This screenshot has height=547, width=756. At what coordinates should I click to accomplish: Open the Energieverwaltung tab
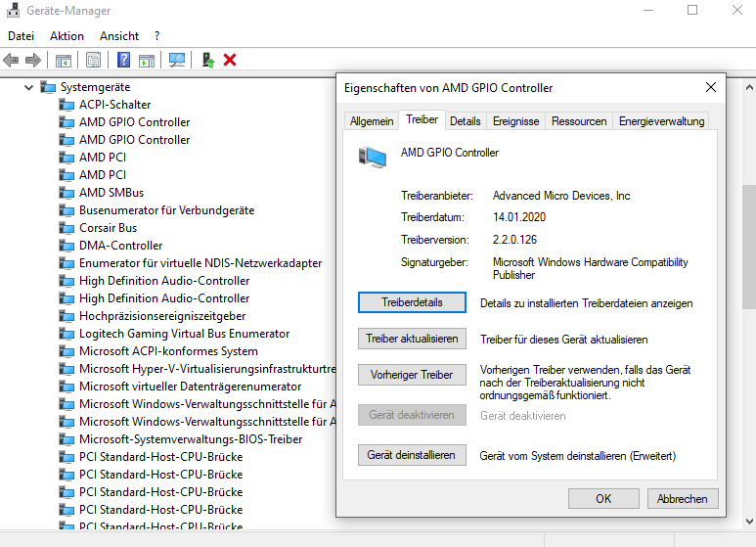pyautogui.click(x=661, y=121)
